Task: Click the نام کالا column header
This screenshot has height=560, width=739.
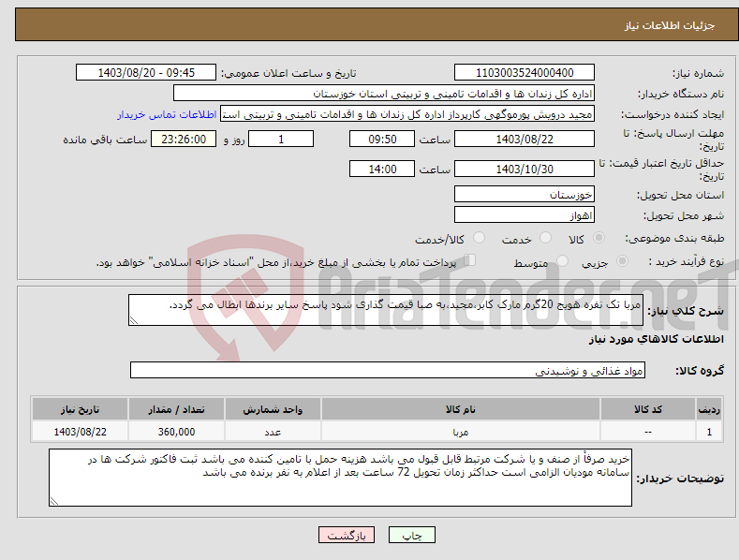Action: (x=461, y=409)
